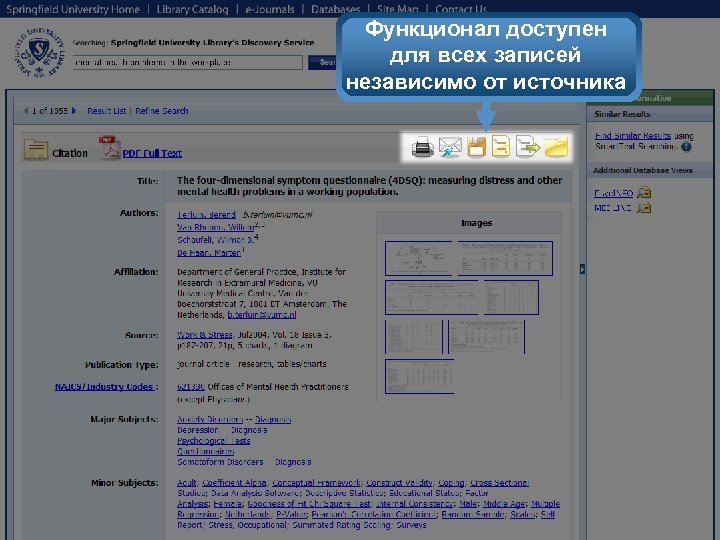Open bottom single table image thumbnail
720x540 pixels.
pyautogui.click(x=419, y=377)
